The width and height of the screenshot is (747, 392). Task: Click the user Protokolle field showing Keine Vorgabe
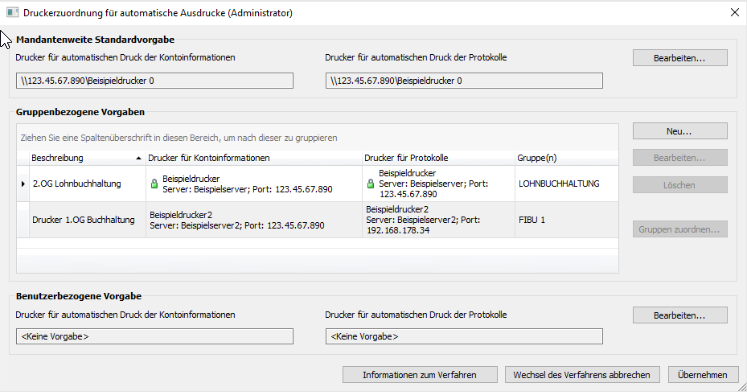pos(464,336)
